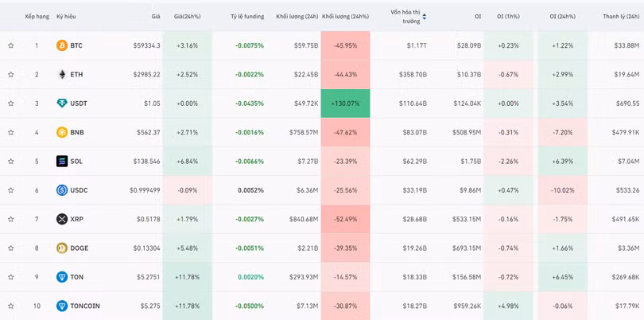The image size is (644, 320).
Task: Star BTC as a favorite
Action: (x=11, y=45)
